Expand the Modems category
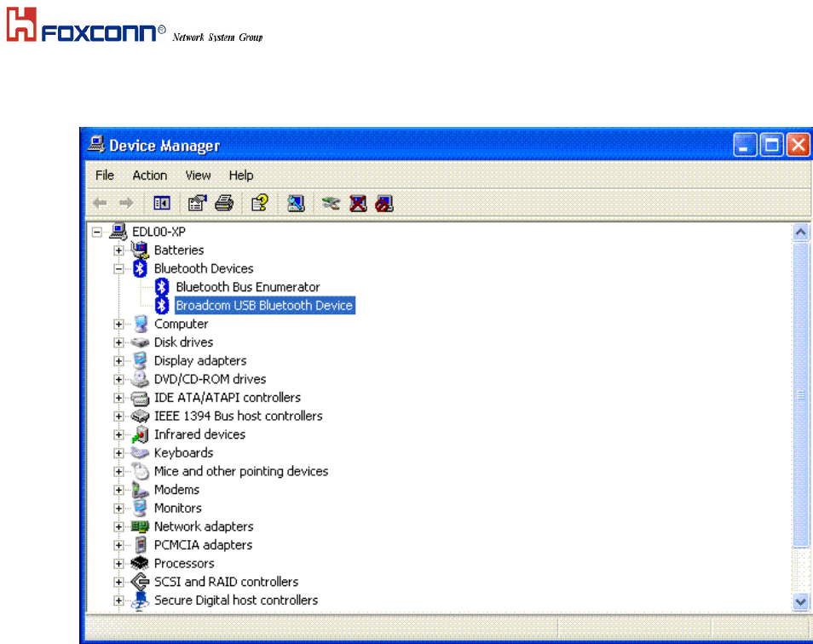This screenshot has width=813, height=644. 118,490
